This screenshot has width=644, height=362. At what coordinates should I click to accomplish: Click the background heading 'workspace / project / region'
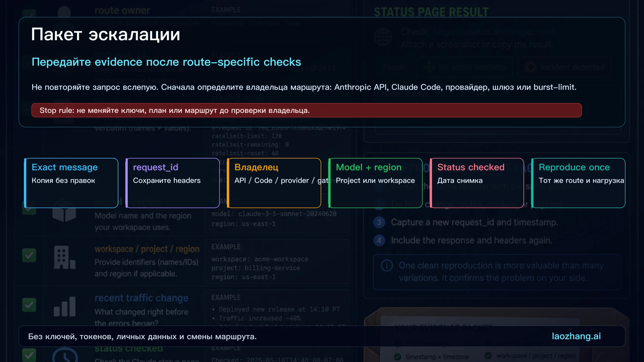point(147,249)
